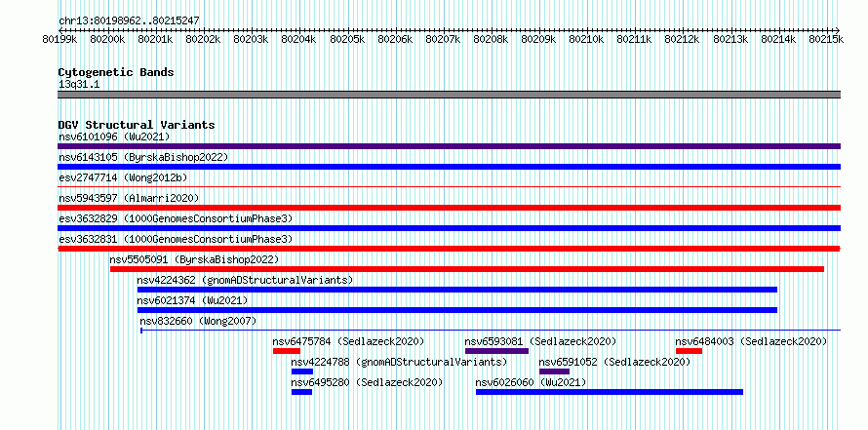Image resolution: width=868 pixels, height=430 pixels.
Task: Click the 80215k ruler label
Action: (826, 39)
